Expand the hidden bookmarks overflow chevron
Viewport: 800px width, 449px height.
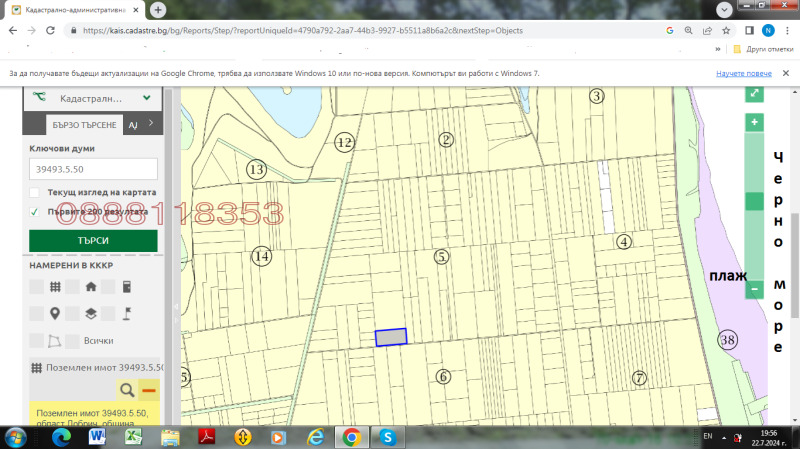(x=719, y=48)
